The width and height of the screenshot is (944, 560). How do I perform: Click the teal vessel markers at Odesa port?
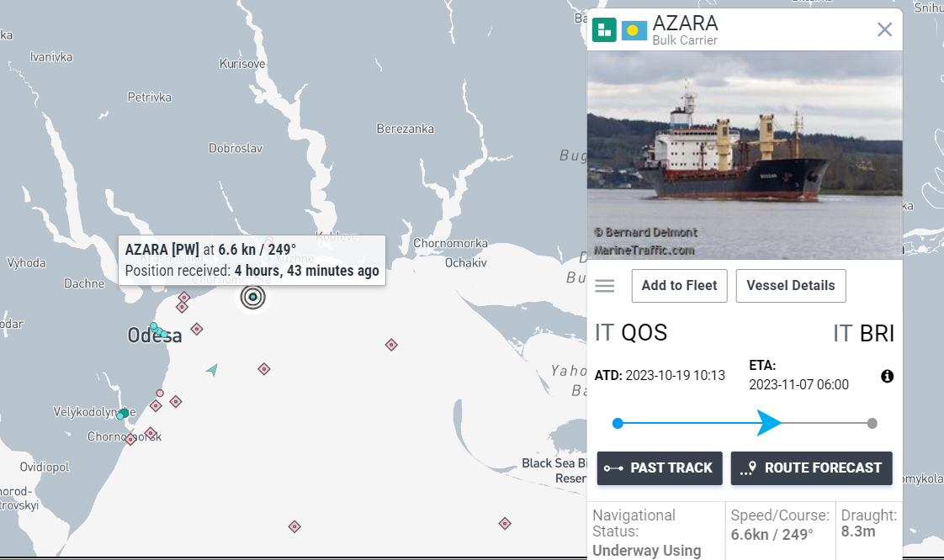(158, 330)
